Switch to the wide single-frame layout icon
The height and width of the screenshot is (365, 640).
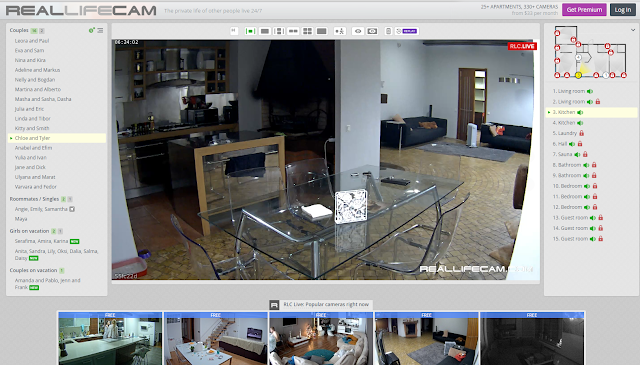[x=265, y=31]
